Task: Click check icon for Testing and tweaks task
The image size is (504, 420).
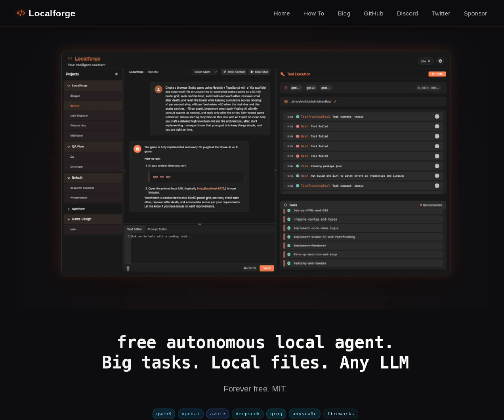Action: pyautogui.click(x=289, y=263)
